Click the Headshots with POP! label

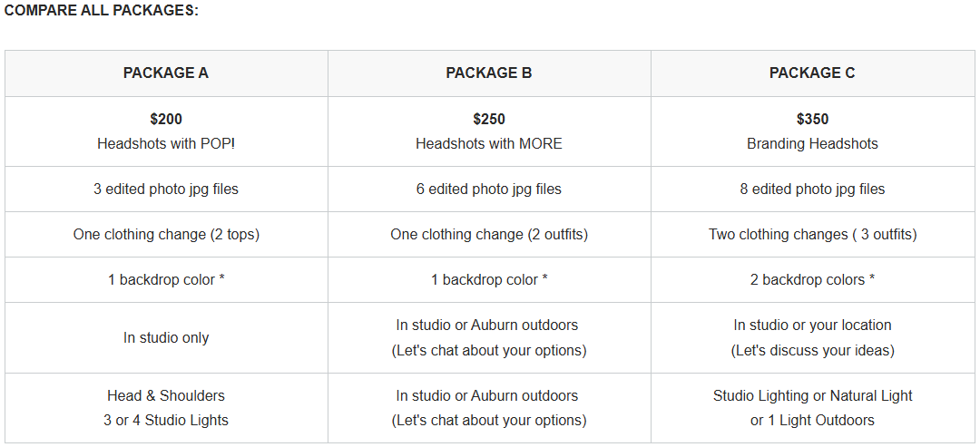pos(166,143)
